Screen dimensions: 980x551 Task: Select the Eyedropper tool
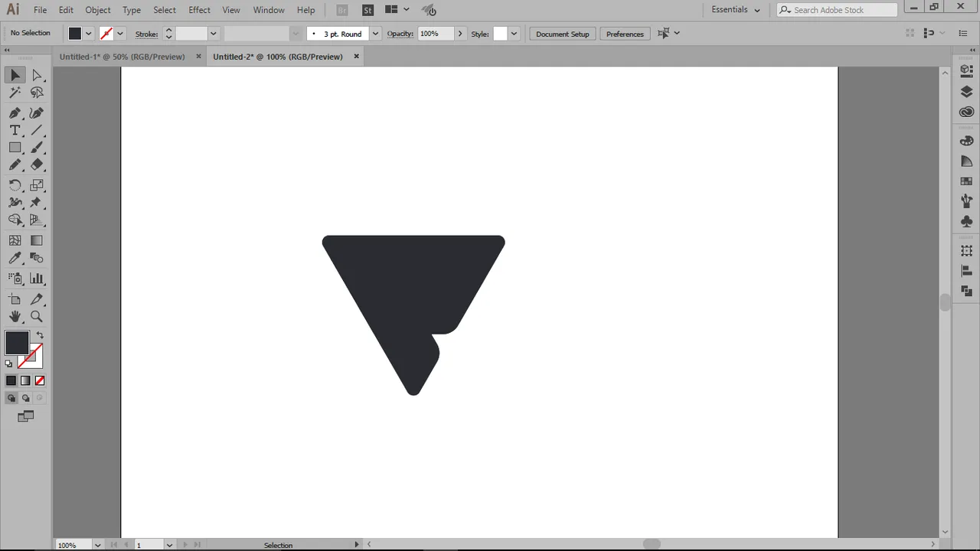[x=15, y=259]
